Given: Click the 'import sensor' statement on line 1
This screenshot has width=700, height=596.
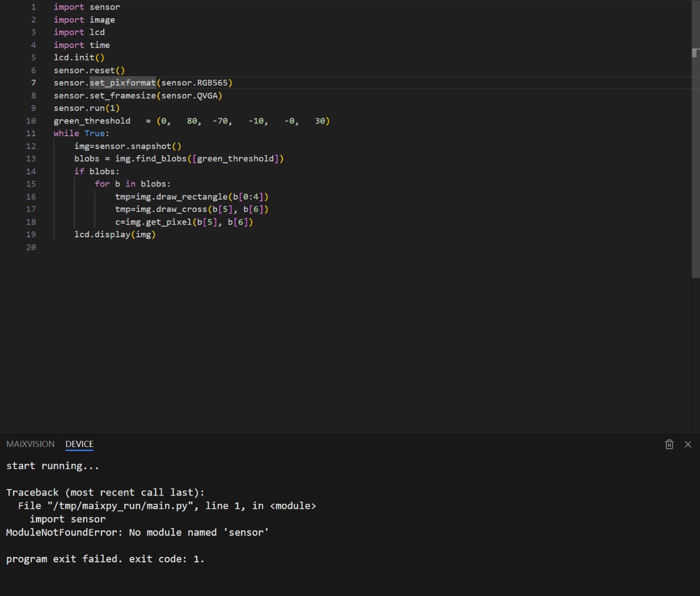Looking at the screenshot, I should pos(87,7).
